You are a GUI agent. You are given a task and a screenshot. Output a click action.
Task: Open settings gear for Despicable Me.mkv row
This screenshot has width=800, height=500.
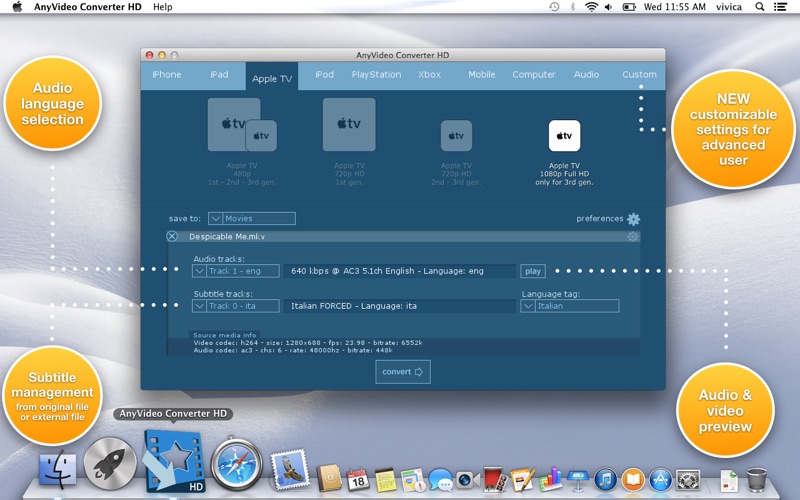point(633,236)
